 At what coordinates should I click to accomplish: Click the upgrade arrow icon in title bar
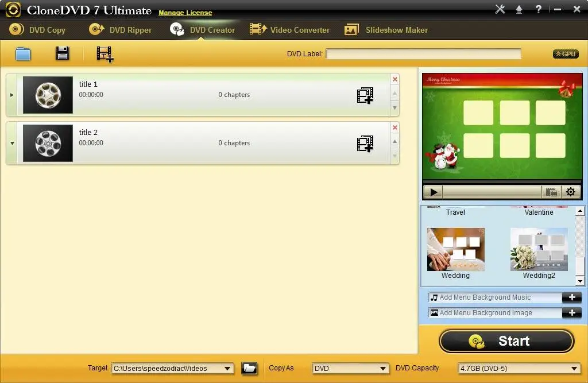click(519, 9)
